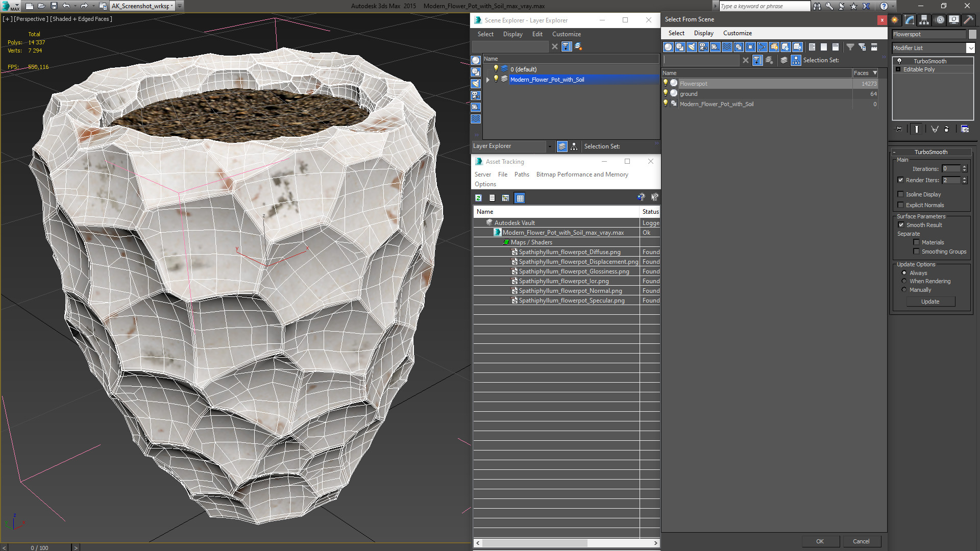Switch Asset Tracking to table view
Viewport: 980px width, 551px height.
pyautogui.click(x=520, y=198)
